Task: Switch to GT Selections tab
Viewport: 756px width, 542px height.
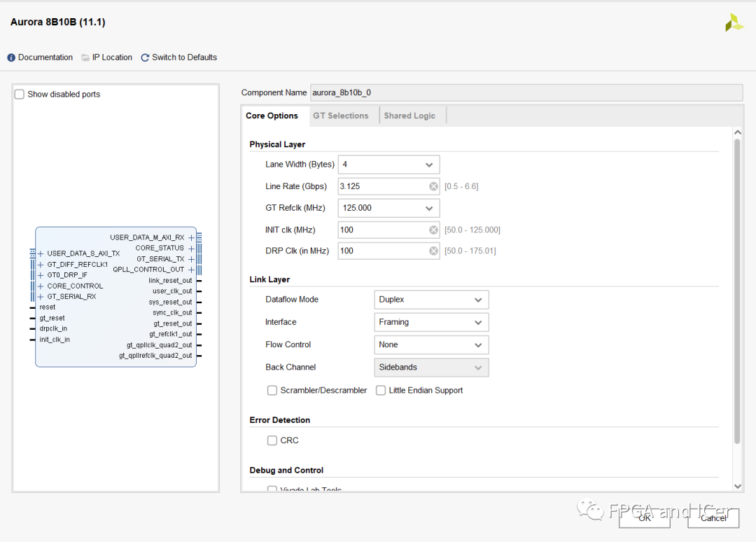Action: [x=341, y=116]
